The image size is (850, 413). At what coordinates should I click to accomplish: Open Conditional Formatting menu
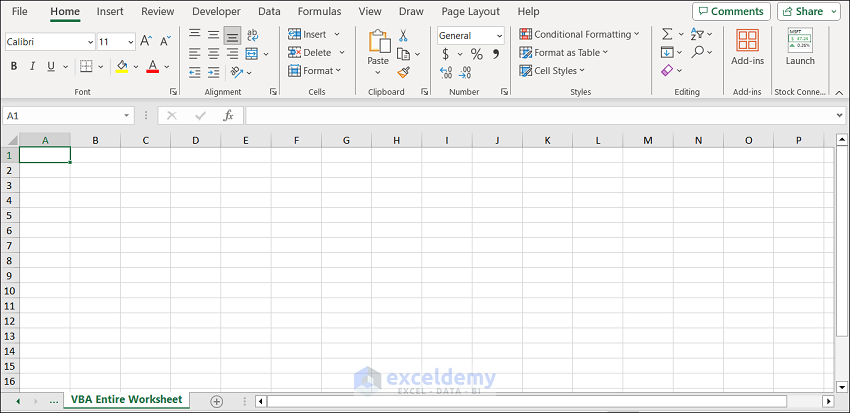(x=579, y=34)
